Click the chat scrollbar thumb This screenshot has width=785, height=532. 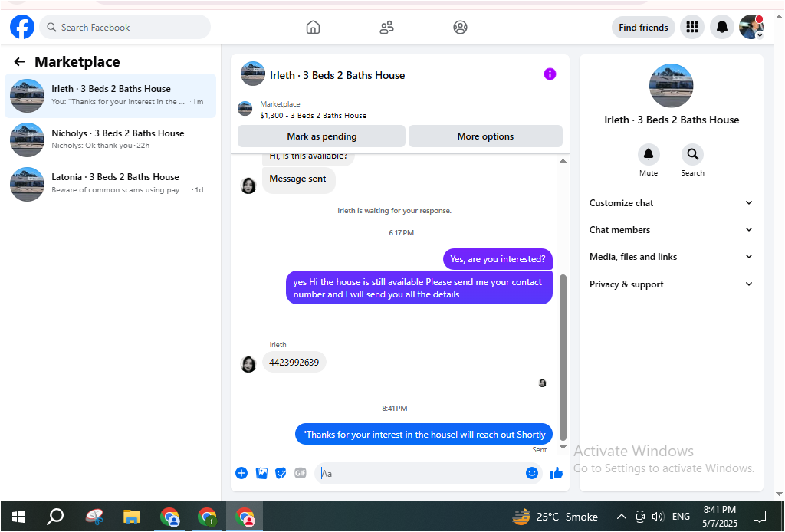coord(563,356)
